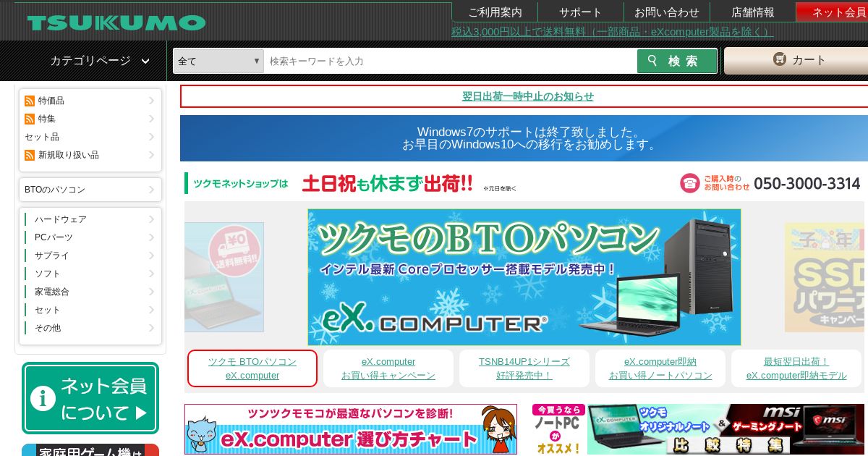Click 新規取り扱い品 sidebar link

click(69, 155)
